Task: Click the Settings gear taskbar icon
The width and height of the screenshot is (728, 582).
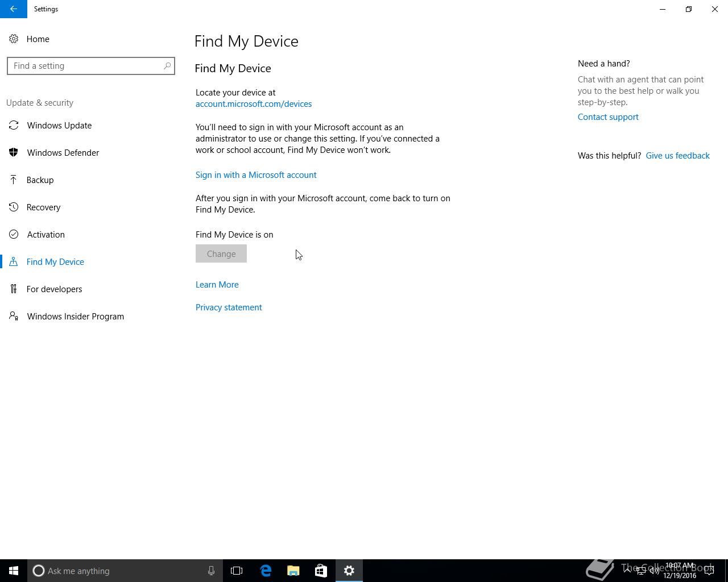Action: click(x=349, y=571)
